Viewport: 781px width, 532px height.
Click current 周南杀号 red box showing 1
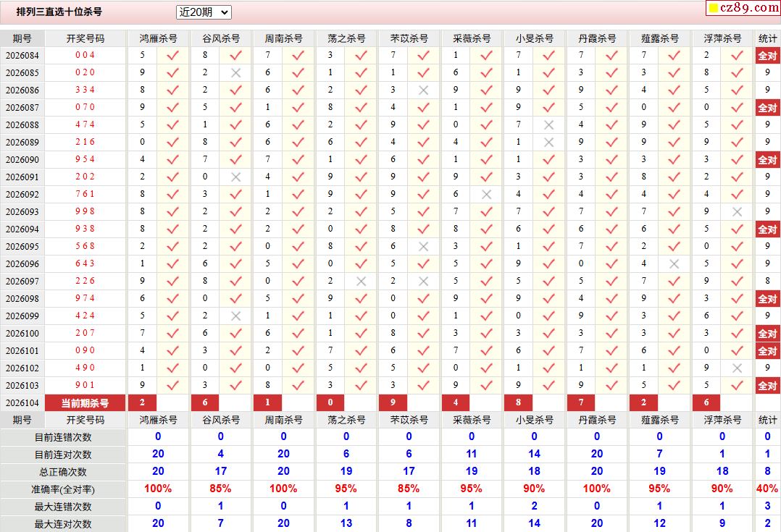(268, 402)
